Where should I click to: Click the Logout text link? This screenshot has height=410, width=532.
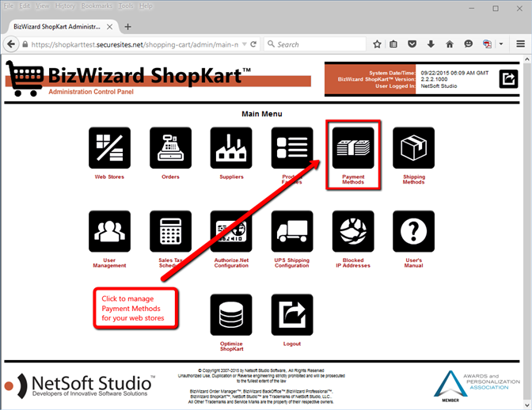click(x=292, y=344)
